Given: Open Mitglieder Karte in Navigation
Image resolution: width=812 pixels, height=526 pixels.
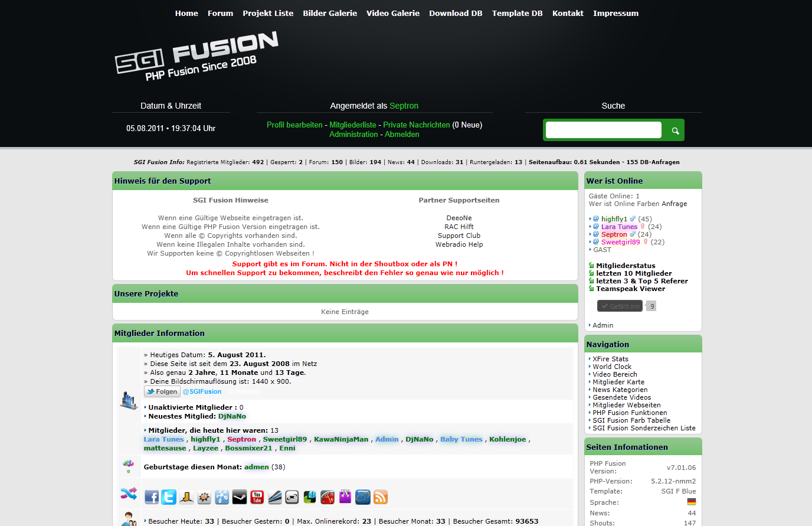Looking at the screenshot, I should pos(618,382).
